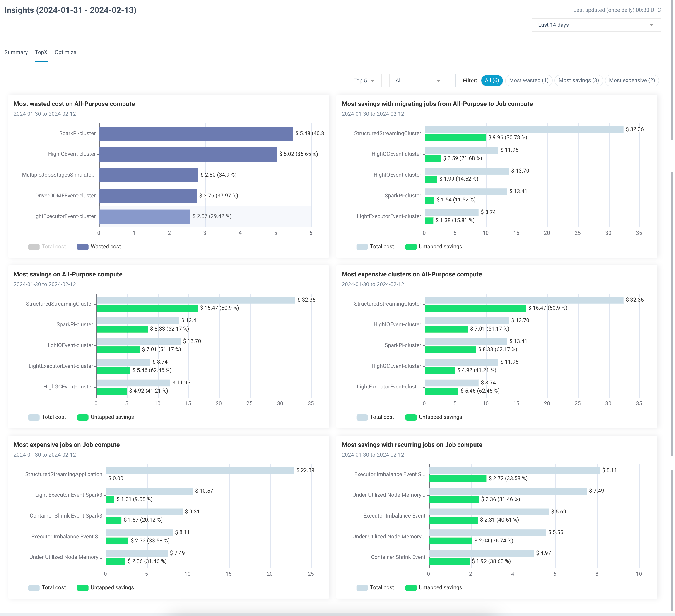Toggle Total cost legend in recurring jobs chart
This screenshot has width=675, height=616.
(375, 587)
